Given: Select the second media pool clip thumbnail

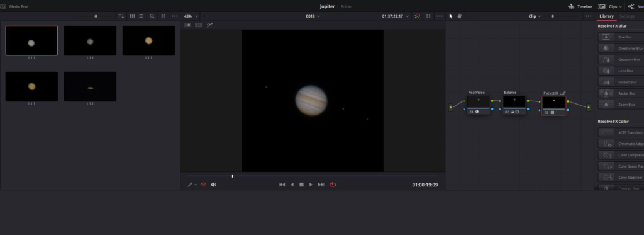Looking at the screenshot, I should tap(90, 41).
